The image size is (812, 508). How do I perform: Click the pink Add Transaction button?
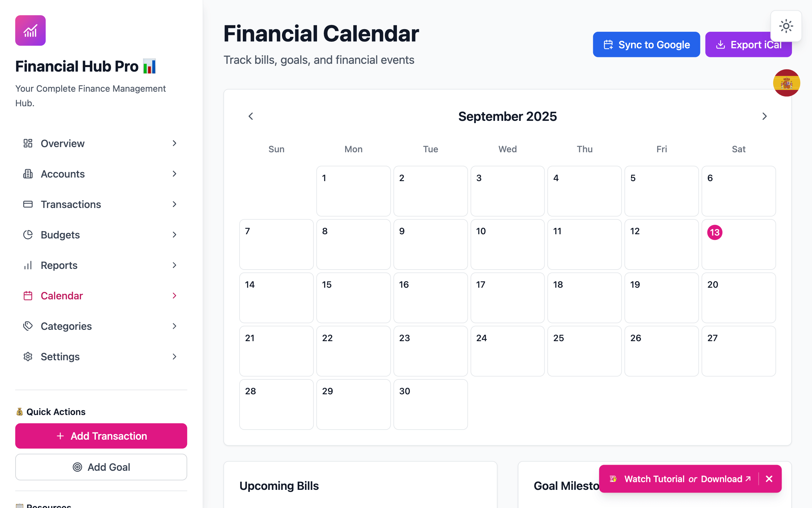pos(101,436)
